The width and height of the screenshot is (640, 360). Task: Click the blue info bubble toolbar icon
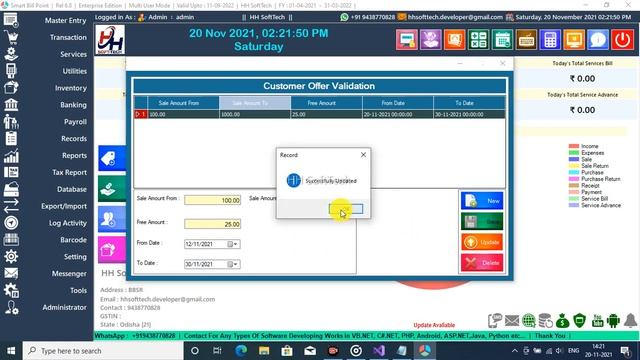pyautogui.click(x=598, y=40)
